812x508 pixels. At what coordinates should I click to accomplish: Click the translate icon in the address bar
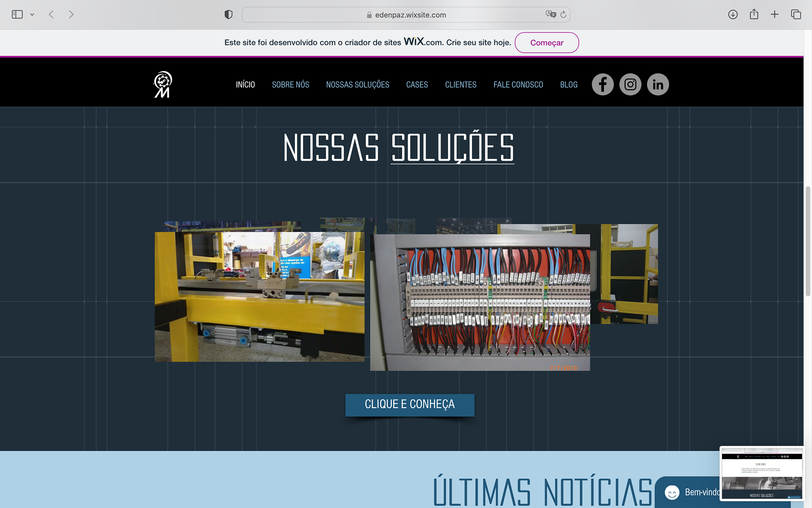[x=550, y=14]
